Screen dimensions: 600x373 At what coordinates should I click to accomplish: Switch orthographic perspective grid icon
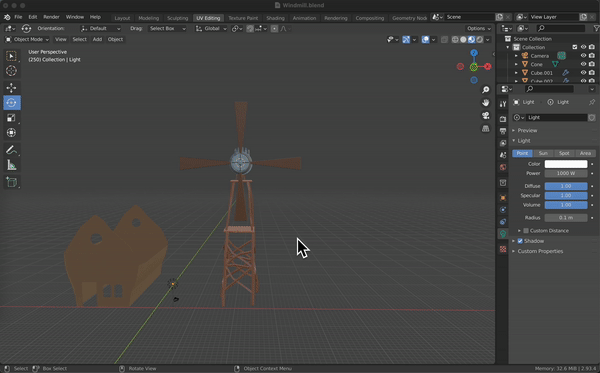486,129
